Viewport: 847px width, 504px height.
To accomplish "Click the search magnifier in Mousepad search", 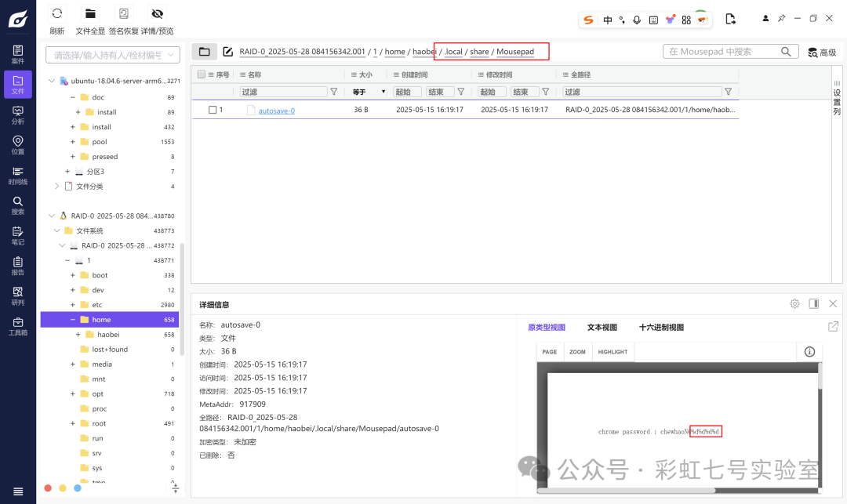I will (786, 52).
